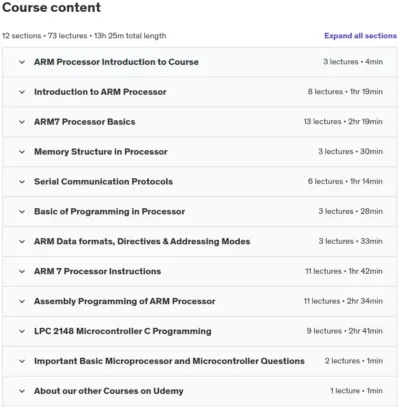Expand chevron for Serial Communication Protocols
Image resolution: width=400 pixels, height=408 pixels.
point(22,182)
